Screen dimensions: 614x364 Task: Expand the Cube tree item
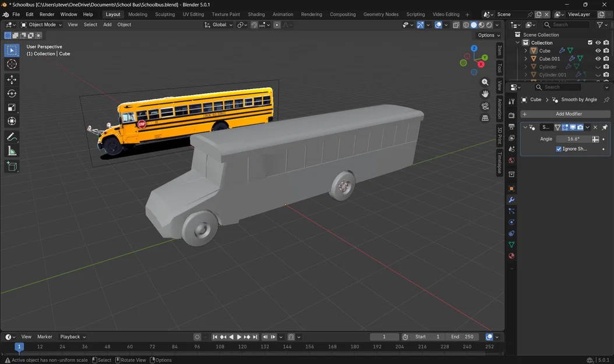[526, 51]
